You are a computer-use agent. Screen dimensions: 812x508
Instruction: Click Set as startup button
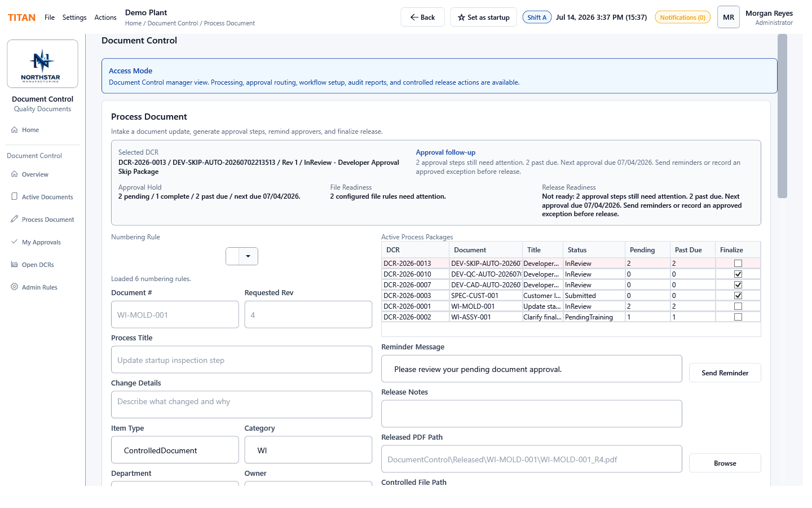tap(484, 17)
